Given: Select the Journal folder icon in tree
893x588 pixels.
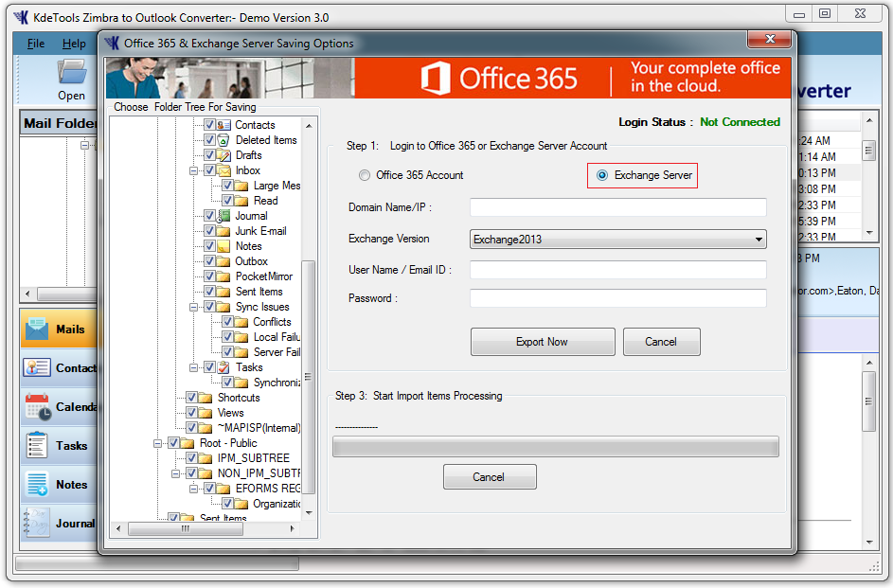Looking at the screenshot, I should pyautogui.click(x=224, y=216).
